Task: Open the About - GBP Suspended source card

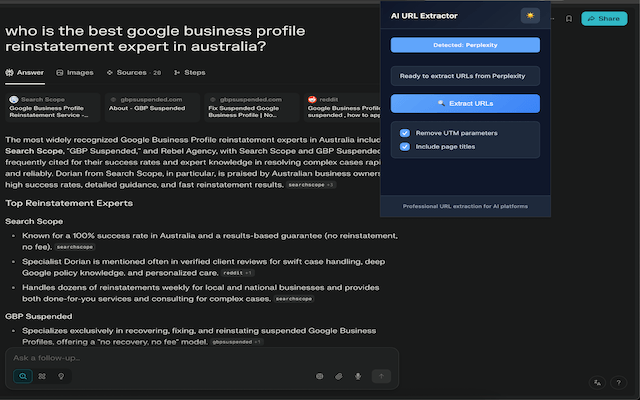Action: (x=152, y=107)
